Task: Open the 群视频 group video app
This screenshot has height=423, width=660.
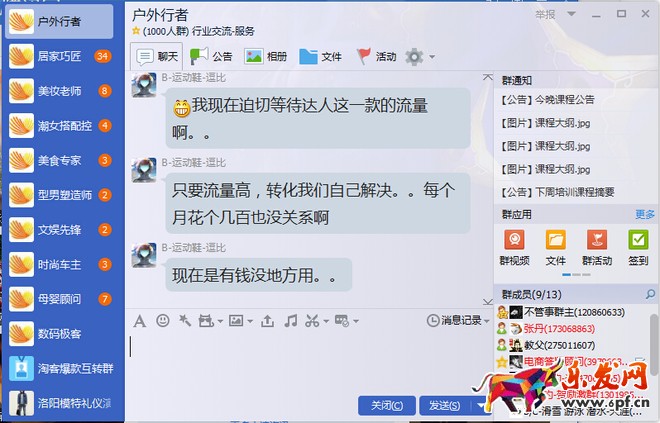Action: click(x=514, y=248)
